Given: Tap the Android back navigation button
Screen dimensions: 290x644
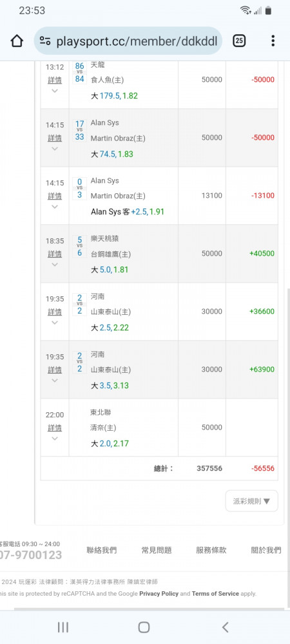Looking at the screenshot, I should click(x=225, y=627).
